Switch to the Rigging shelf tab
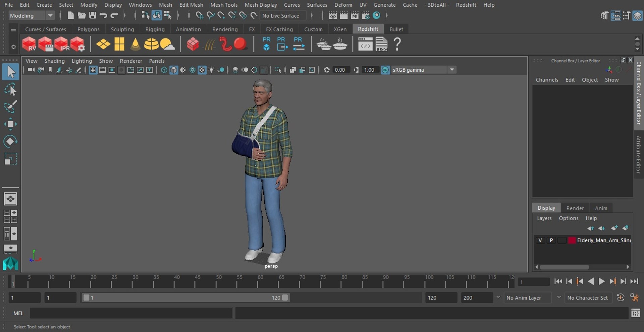This screenshot has height=332, width=644. (x=155, y=29)
